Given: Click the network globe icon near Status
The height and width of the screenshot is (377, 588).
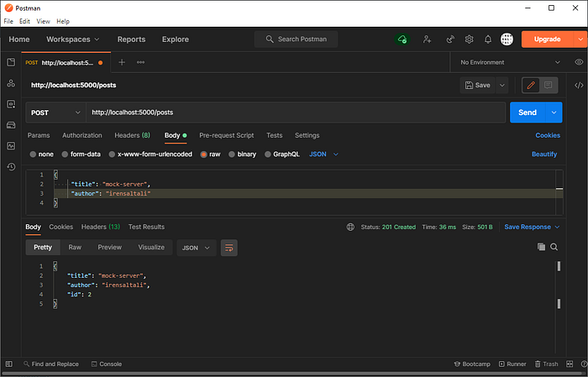Looking at the screenshot, I should point(350,227).
